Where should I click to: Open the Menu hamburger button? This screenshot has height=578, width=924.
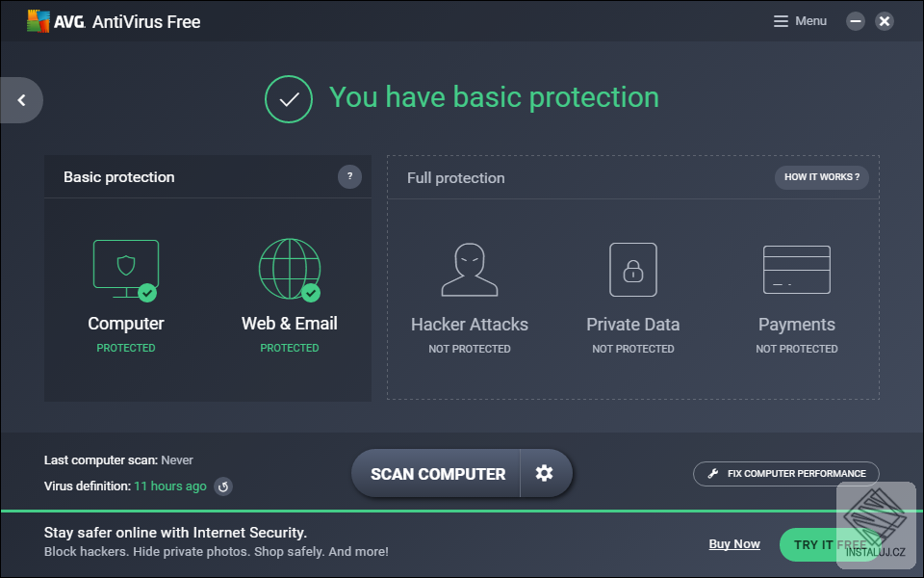pyautogui.click(x=801, y=21)
